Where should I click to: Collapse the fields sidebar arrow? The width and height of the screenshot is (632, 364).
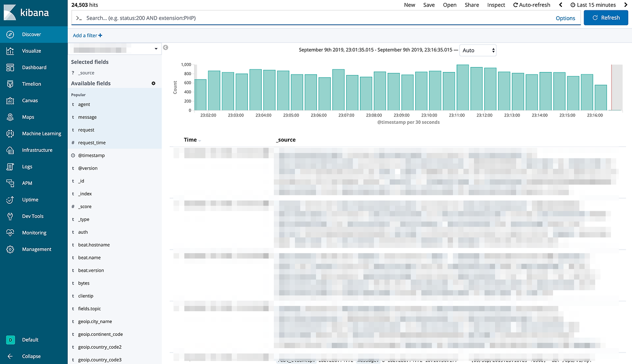(166, 47)
